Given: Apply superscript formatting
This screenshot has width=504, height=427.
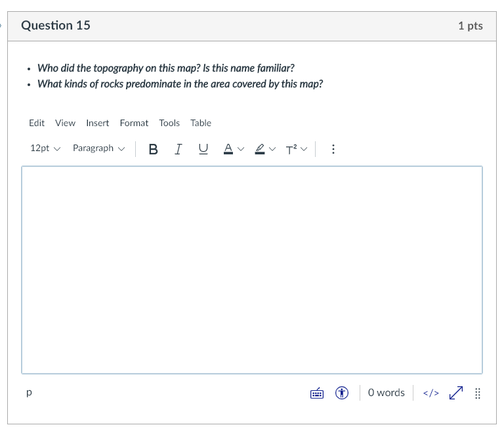Looking at the screenshot, I should pyautogui.click(x=291, y=149).
